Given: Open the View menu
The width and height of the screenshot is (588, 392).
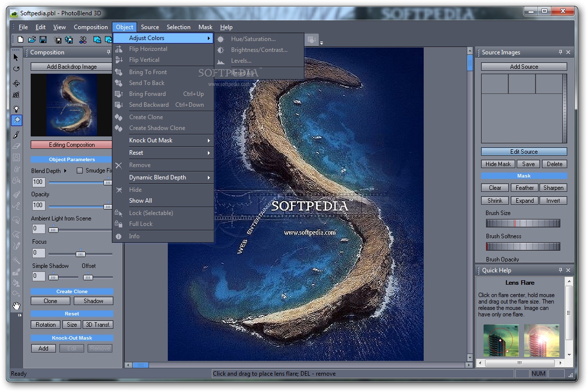Looking at the screenshot, I should [x=59, y=27].
